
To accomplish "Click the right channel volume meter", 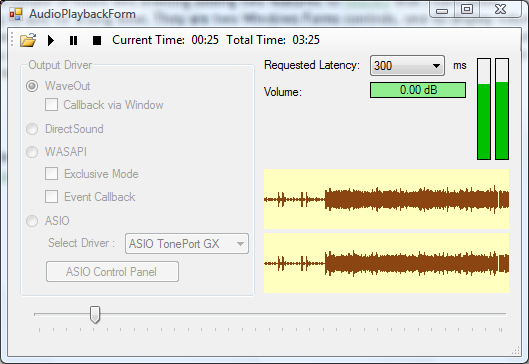I will [502, 109].
